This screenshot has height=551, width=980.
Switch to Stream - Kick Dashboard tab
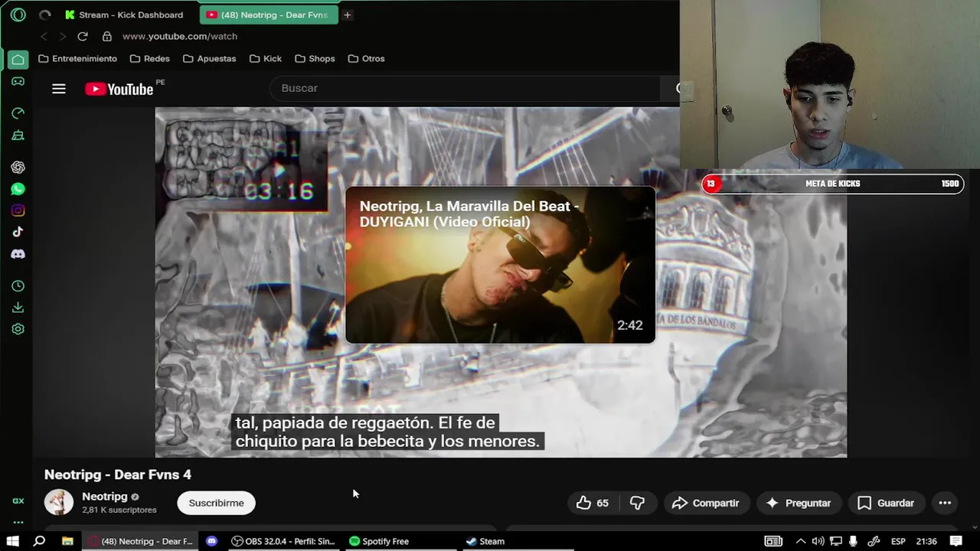coord(126,15)
